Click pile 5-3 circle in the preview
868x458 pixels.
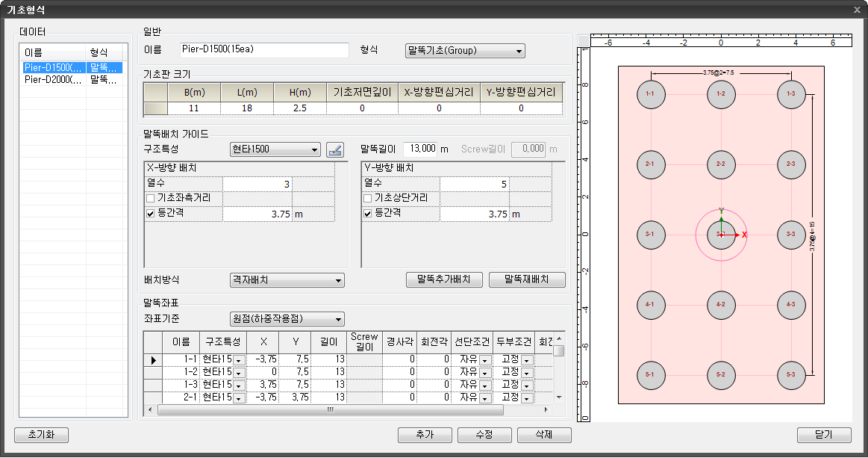[790, 374]
